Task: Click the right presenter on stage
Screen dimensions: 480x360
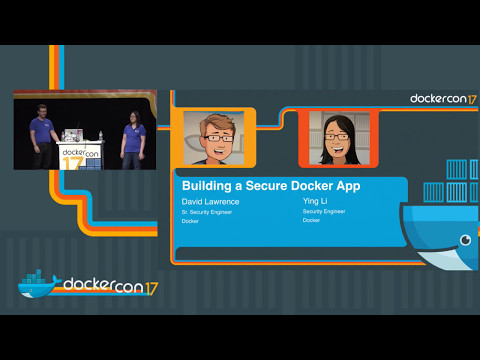Action: 133,140
